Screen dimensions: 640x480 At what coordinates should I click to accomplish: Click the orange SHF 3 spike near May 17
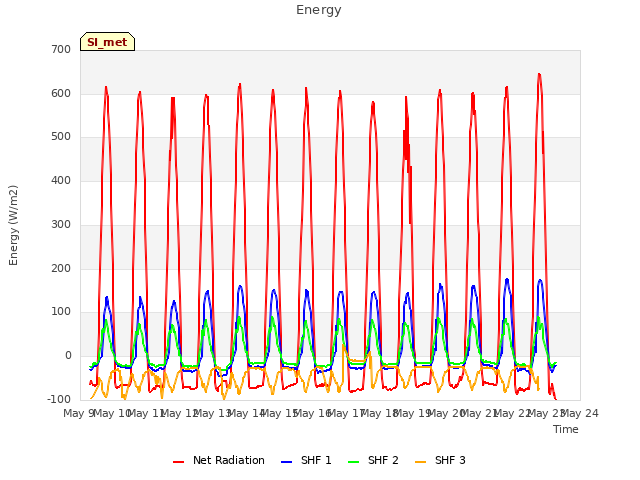[x=343, y=345]
